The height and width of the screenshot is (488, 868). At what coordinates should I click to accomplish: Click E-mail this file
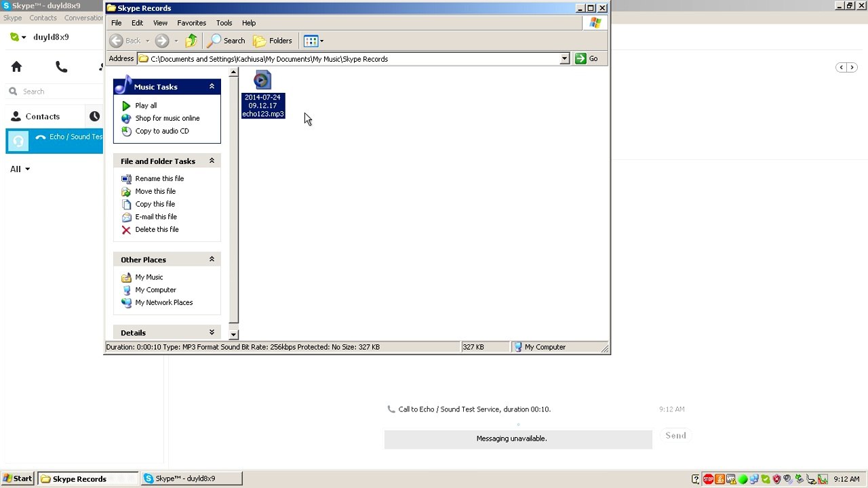(x=156, y=217)
